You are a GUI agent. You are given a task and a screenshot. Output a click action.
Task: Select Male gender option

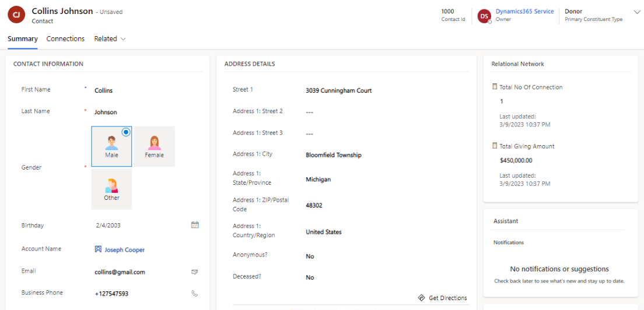pos(111,146)
